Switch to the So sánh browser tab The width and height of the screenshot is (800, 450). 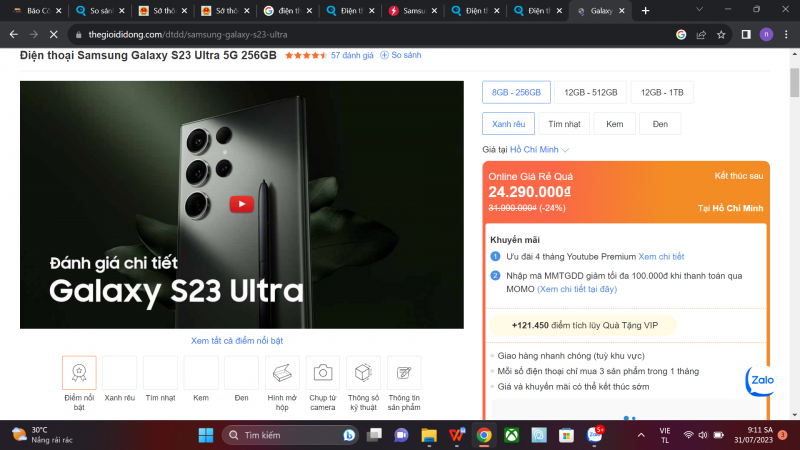tap(100, 11)
